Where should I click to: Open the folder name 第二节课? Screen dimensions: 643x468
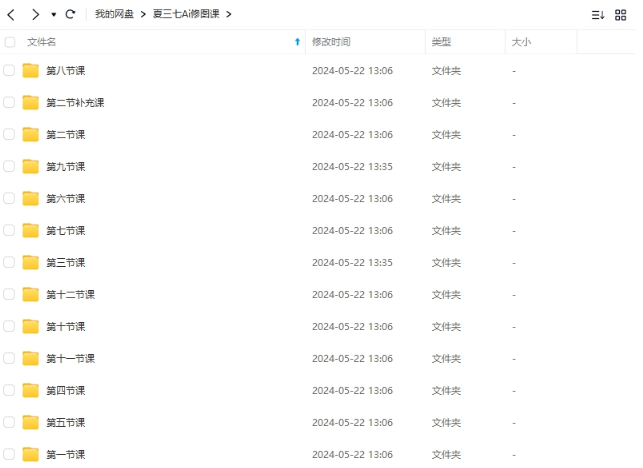(x=66, y=135)
